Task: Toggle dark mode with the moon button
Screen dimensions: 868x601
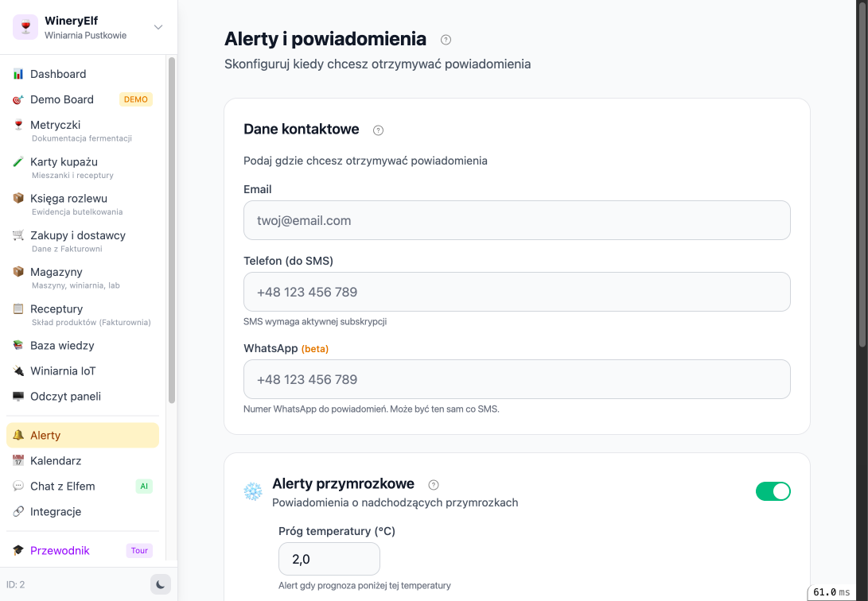Action: pyautogui.click(x=160, y=584)
